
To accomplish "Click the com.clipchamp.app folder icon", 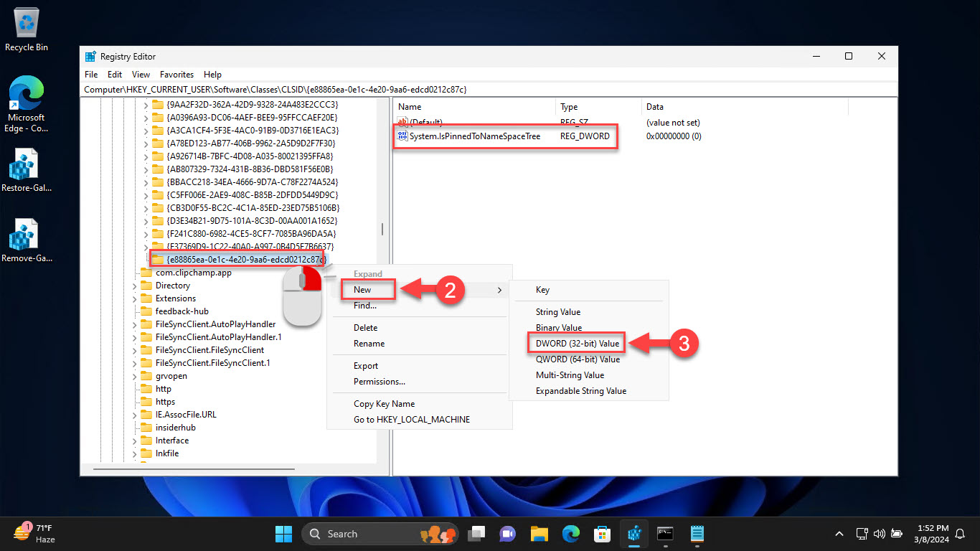I will tap(146, 273).
